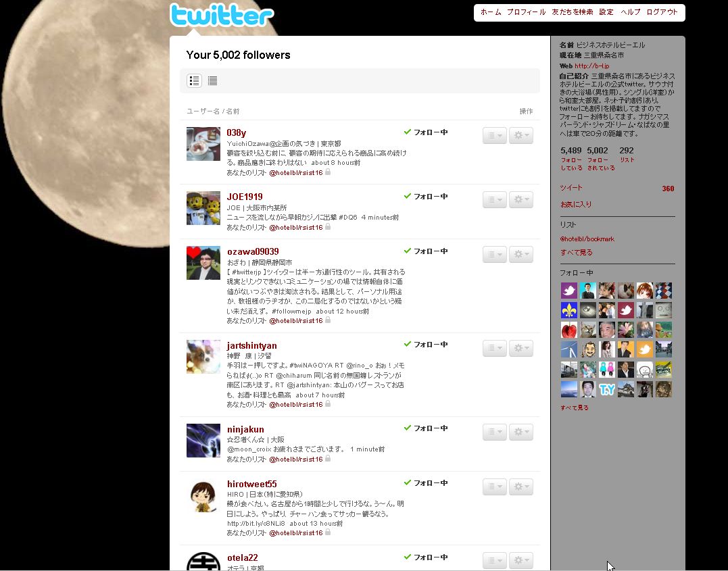Open 5,489 following count
The height and width of the screenshot is (571, 728).
[x=571, y=158]
